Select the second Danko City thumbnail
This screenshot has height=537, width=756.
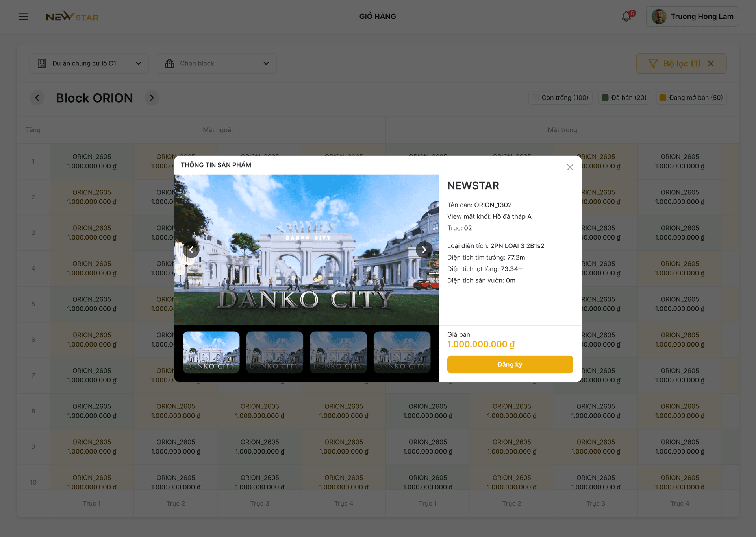click(x=274, y=352)
